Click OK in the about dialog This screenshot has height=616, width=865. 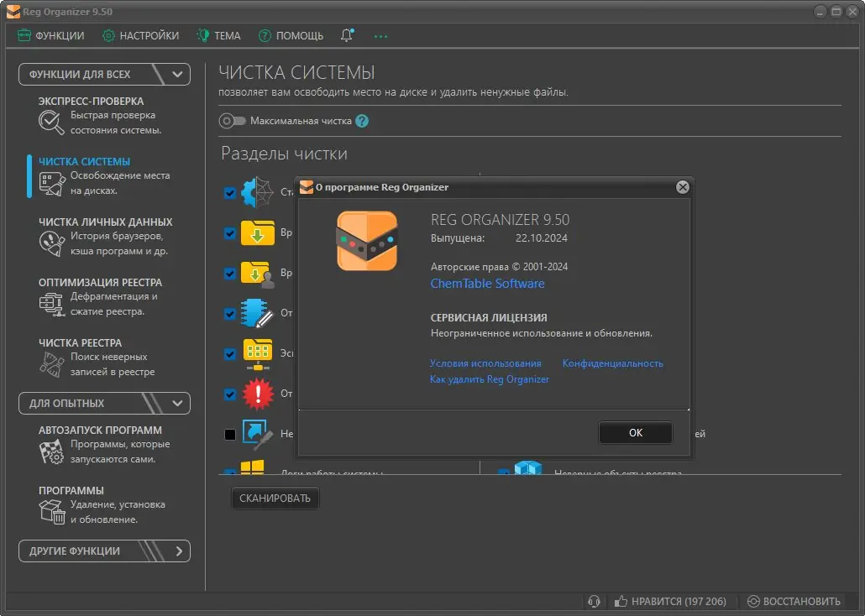tap(636, 433)
